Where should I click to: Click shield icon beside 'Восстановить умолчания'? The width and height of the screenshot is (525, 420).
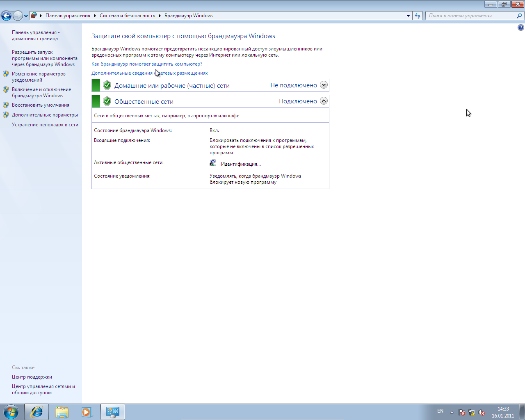point(6,105)
